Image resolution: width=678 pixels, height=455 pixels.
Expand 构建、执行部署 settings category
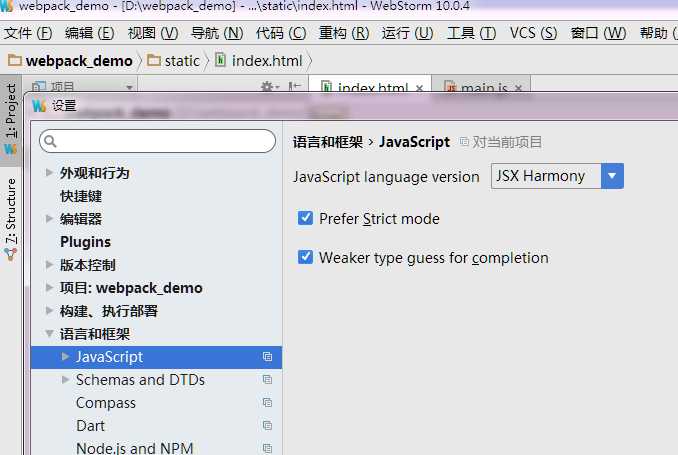(x=49, y=310)
